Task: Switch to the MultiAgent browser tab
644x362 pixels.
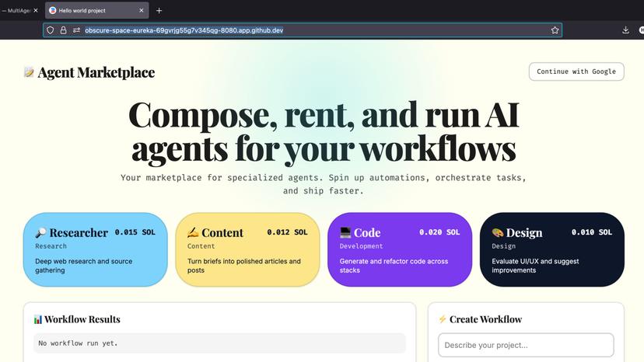Action: pos(19,11)
